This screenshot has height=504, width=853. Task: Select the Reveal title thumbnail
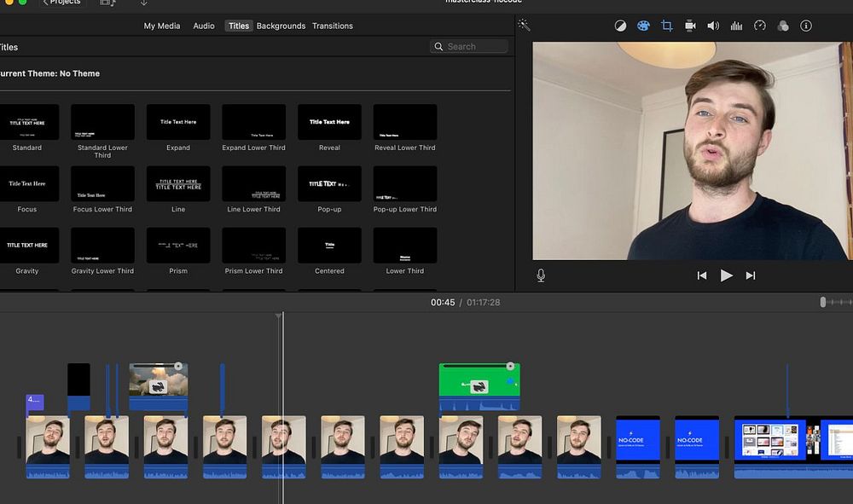(329, 122)
